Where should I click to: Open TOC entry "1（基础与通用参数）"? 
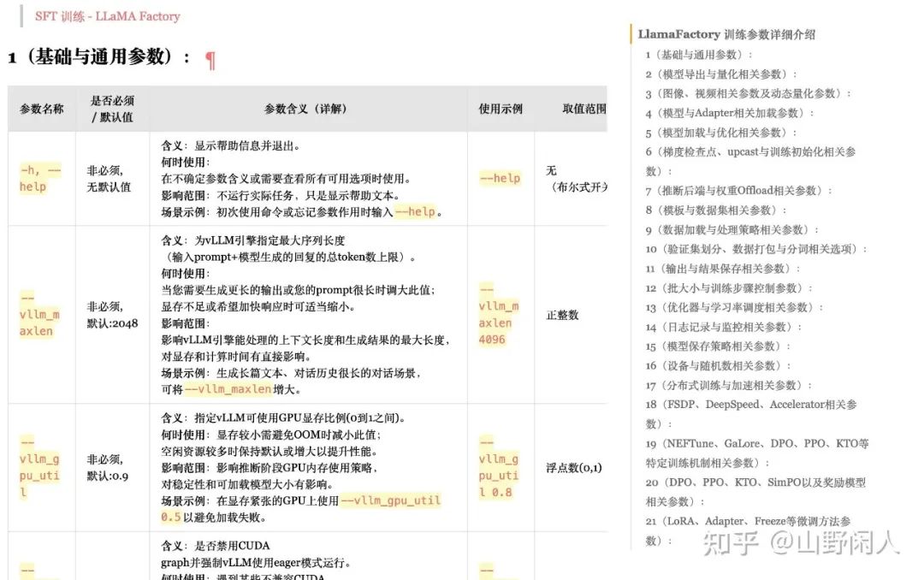698,55
